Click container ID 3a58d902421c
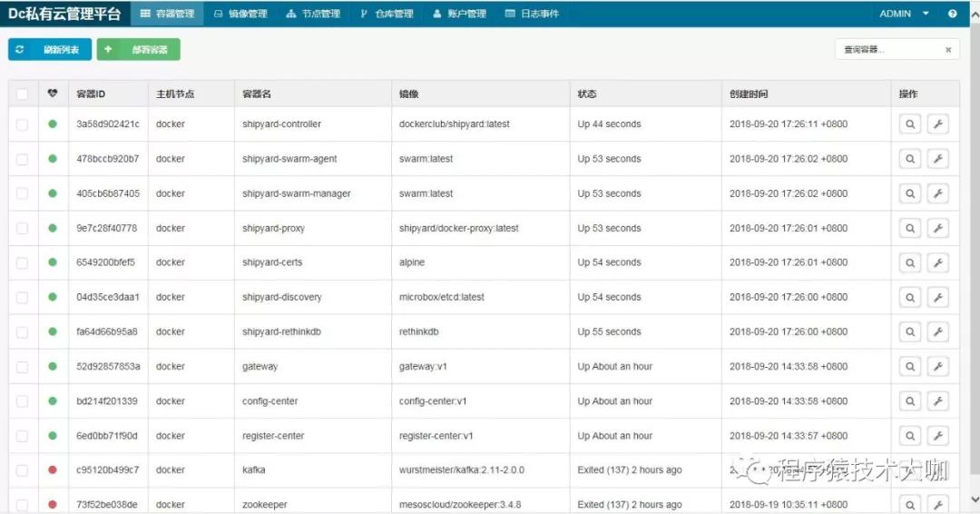Viewport: 980px width, 514px height. (x=108, y=124)
